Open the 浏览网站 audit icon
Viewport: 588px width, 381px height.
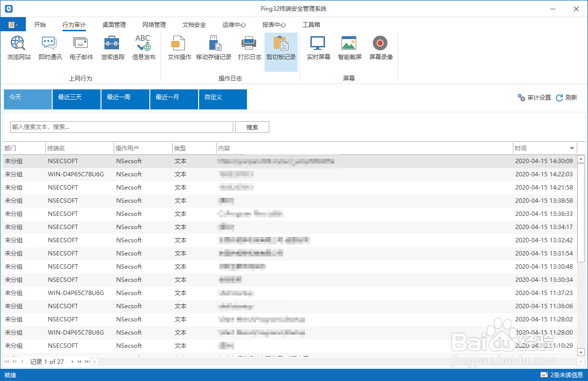coord(19,43)
